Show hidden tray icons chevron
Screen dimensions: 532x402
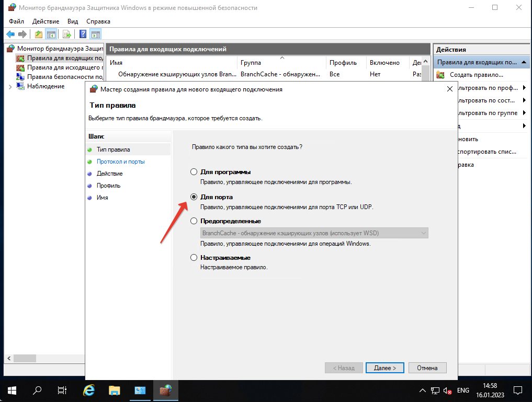(x=423, y=391)
